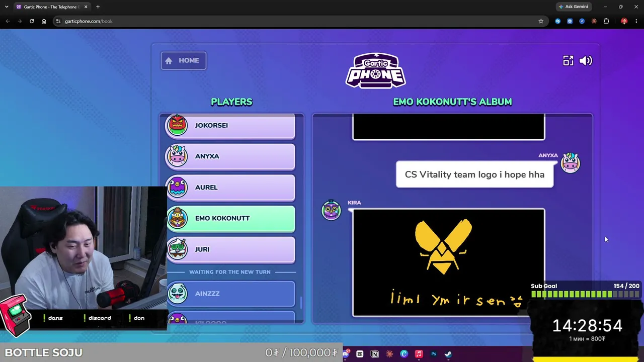Close the Gartic Phone tab
The width and height of the screenshot is (644, 362).
pos(86,7)
